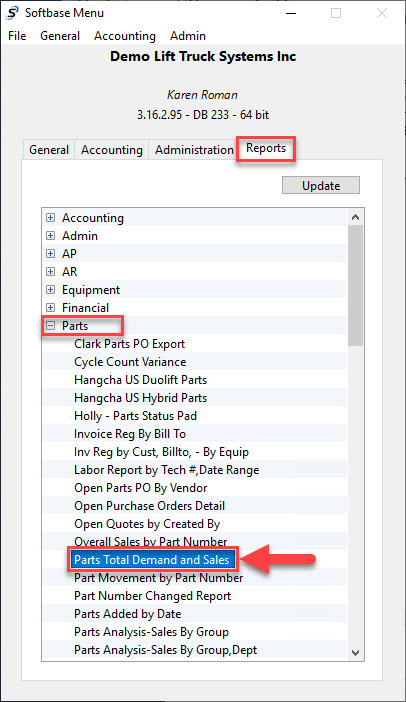Click the Update button
406x702 pixels.
pyautogui.click(x=321, y=185)
